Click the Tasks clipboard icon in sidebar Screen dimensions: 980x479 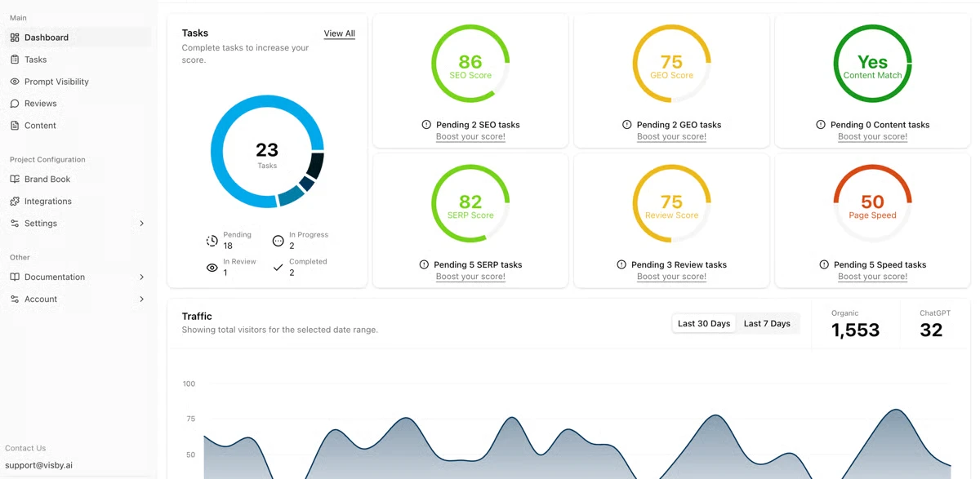tap(15, 60)
